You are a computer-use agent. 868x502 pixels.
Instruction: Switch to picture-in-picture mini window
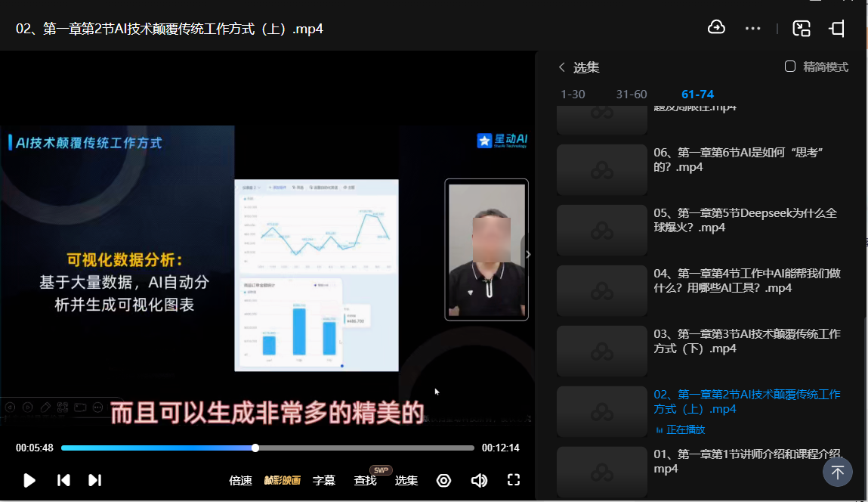[x=801, y=29]
